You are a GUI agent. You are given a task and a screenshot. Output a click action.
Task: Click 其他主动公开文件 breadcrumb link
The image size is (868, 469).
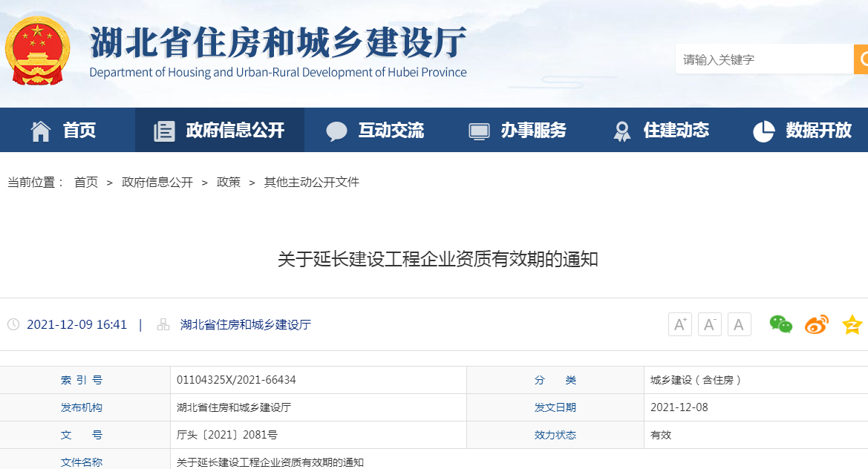[312, 182]
